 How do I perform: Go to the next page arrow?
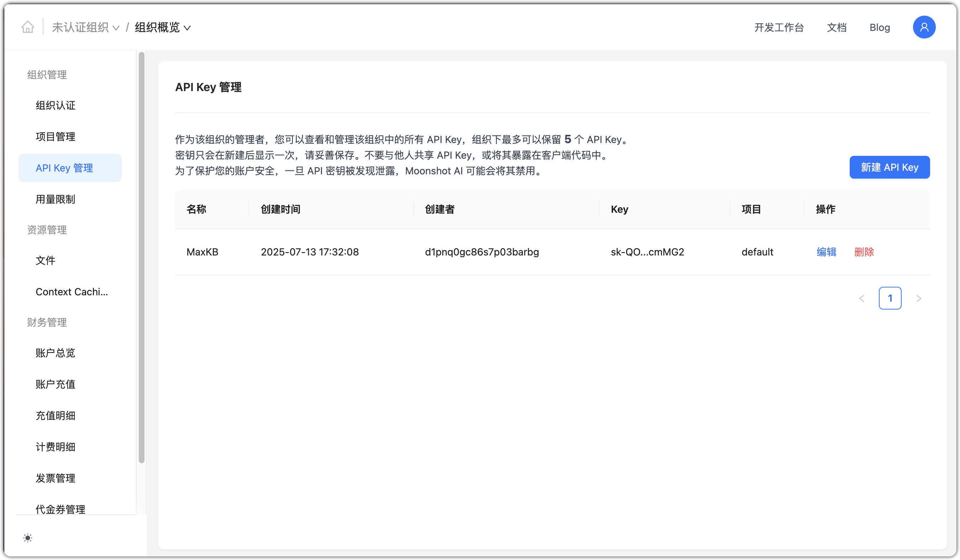[918, 298]
